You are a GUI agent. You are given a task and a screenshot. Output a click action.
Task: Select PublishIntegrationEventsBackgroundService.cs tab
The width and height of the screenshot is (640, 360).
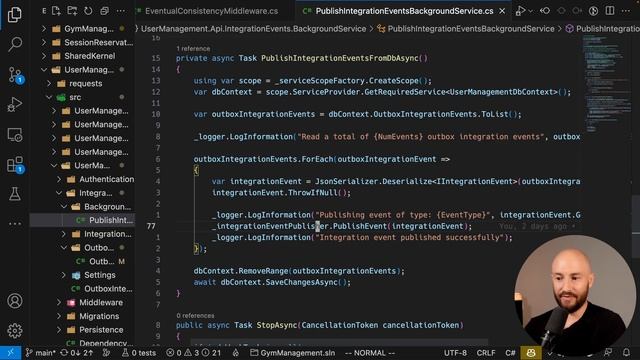pyautogui.click(x=404, y=11)
